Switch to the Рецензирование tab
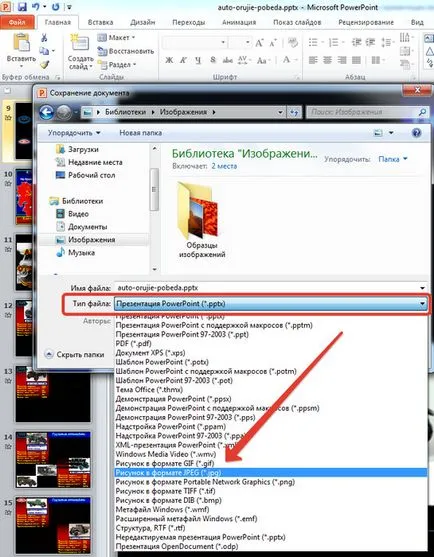Image resolution: width=434 pixels, height=557 pixels. (x=366, y=22)
